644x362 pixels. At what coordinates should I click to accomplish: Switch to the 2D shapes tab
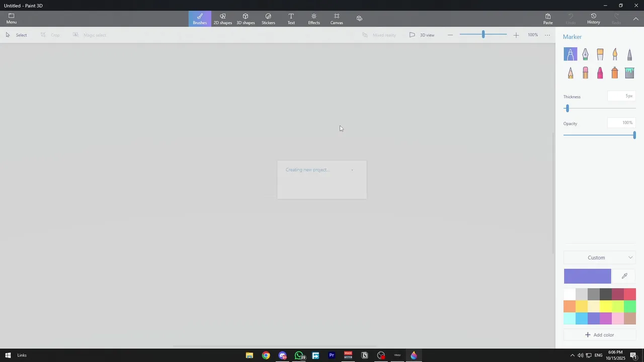[x=223, y=19]
